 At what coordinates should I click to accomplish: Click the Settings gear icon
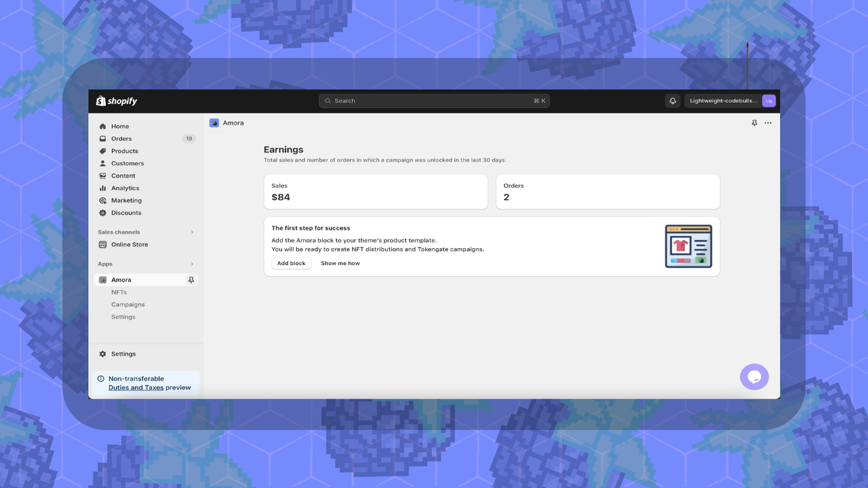coord(102,354)
